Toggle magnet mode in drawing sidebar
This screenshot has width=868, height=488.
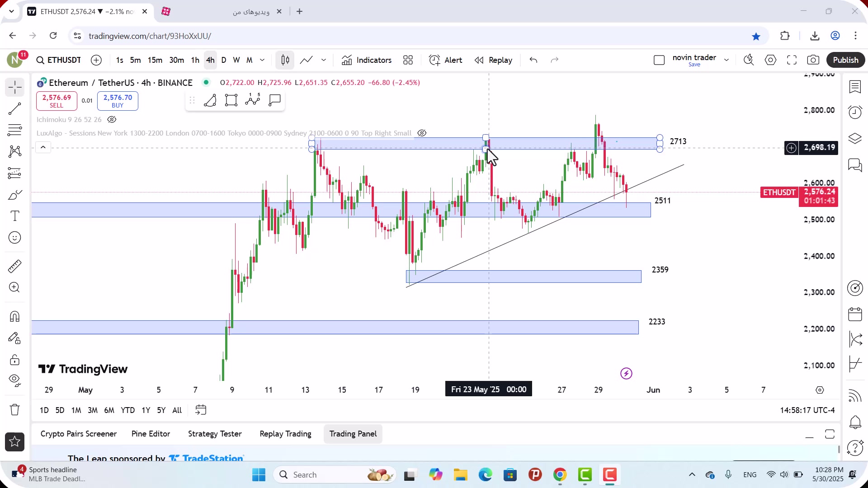click(x=15, y=316)
